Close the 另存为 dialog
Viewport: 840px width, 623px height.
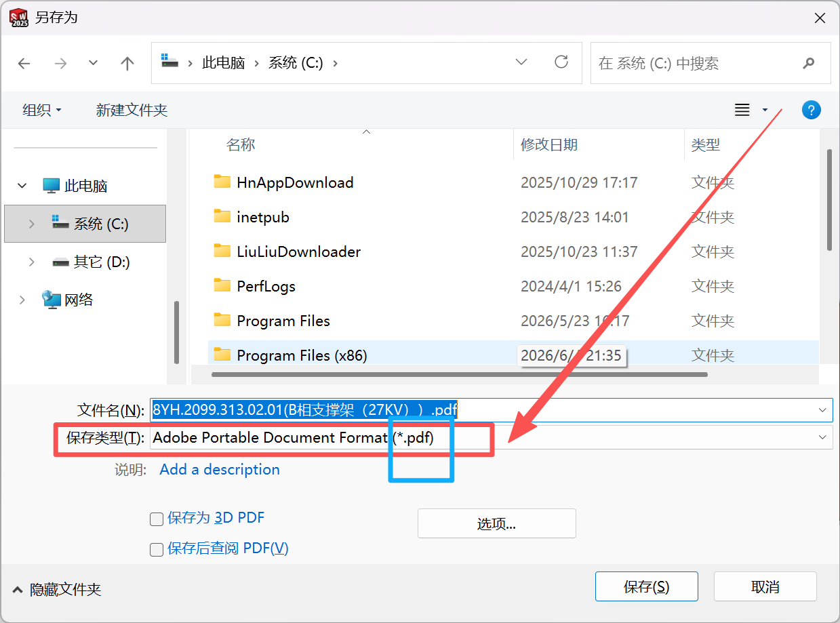pos(819,18)
